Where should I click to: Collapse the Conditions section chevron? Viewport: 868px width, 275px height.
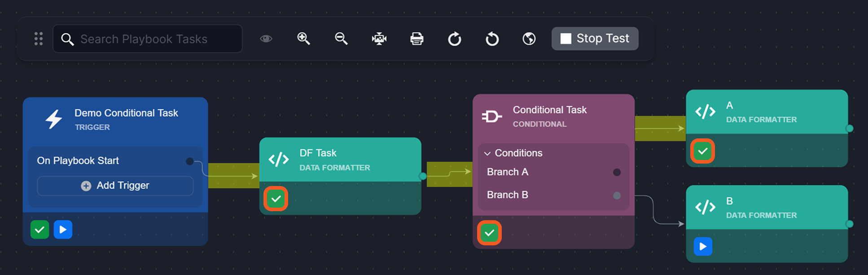click(487, 154)
